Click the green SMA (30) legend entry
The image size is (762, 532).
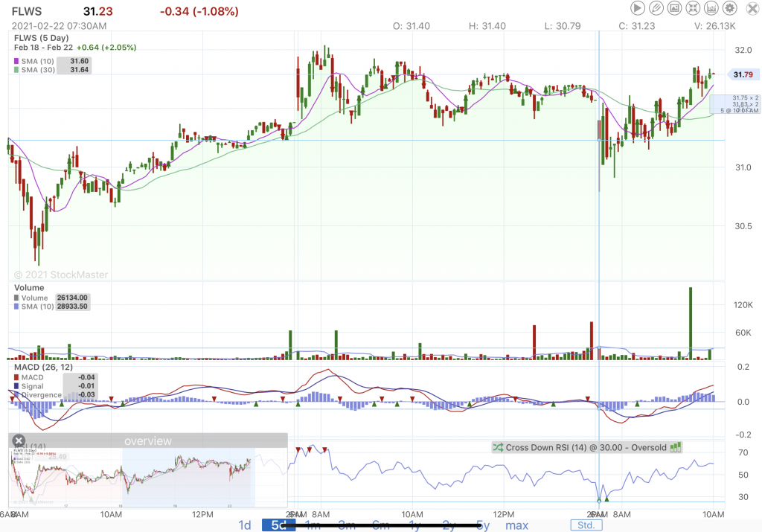[37, 70]
